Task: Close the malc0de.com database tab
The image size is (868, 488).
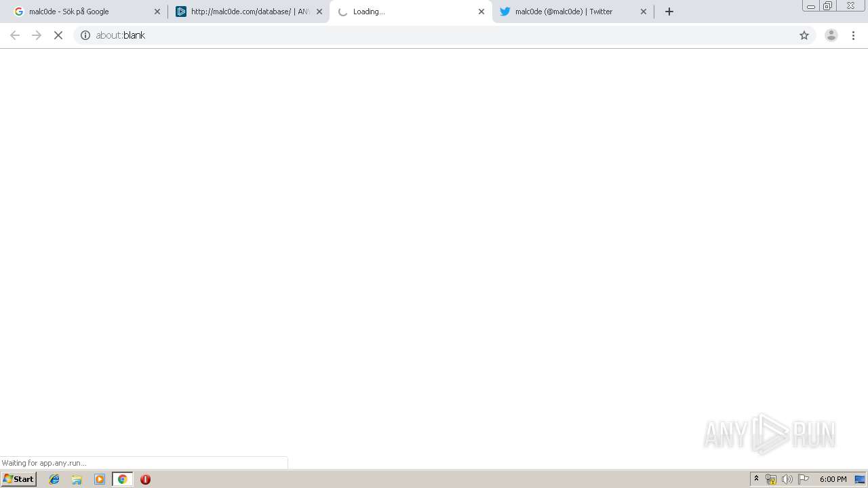Action: (x=319, y=12)
